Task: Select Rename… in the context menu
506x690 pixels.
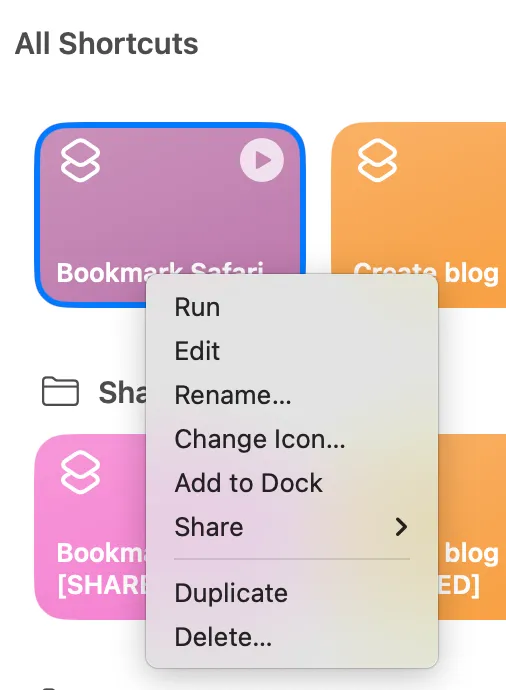Action: pyautogui.click(x=292, y=395)
